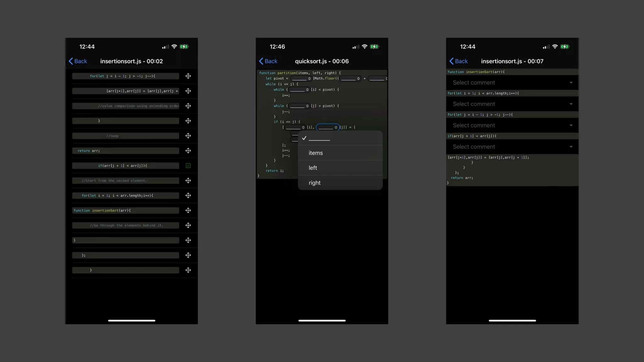Click move handle next to '//Go through the elements behind it.'
Screen dimensions: 644x362
click(x=188, y=225)
